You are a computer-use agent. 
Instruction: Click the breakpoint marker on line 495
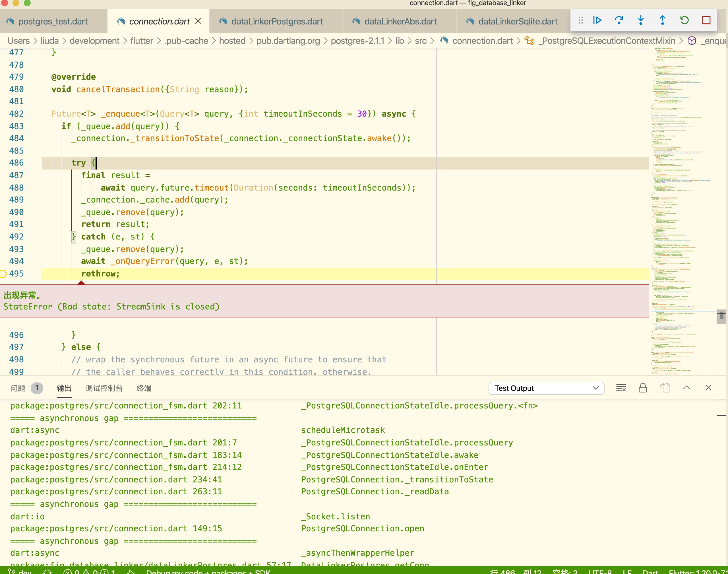coord(3,274)
